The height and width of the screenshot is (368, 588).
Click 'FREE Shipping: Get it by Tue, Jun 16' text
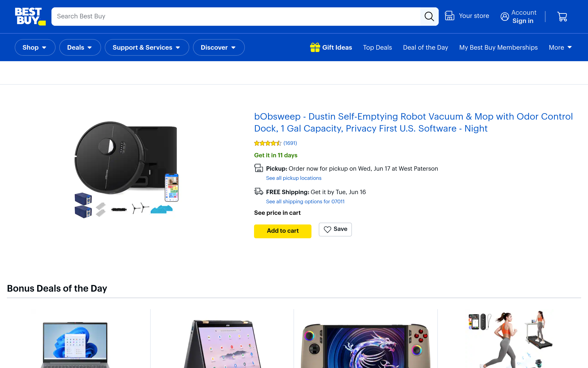[x=316, y=192]
